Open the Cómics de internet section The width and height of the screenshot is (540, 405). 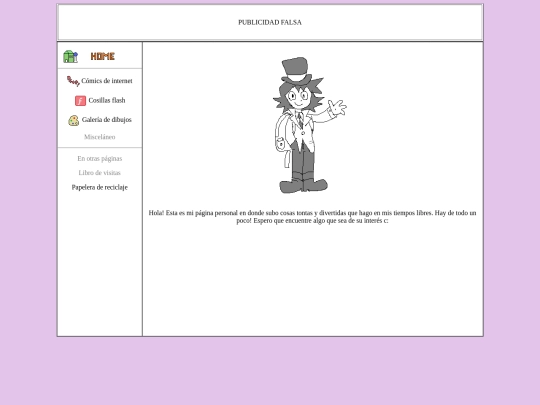[x=107, y=81]
